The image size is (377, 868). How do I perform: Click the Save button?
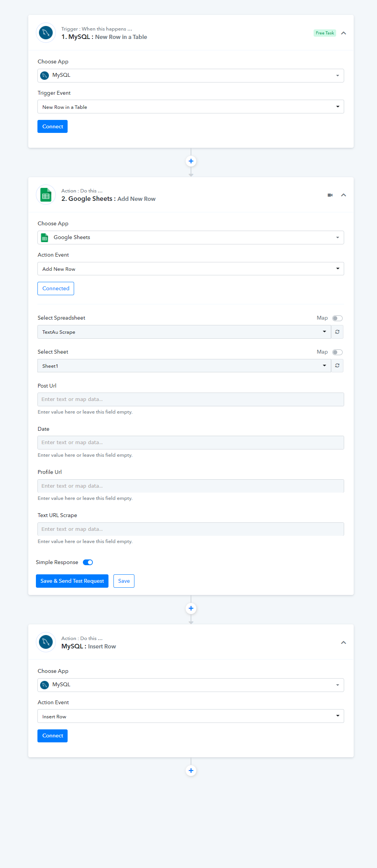pos(124,581)
